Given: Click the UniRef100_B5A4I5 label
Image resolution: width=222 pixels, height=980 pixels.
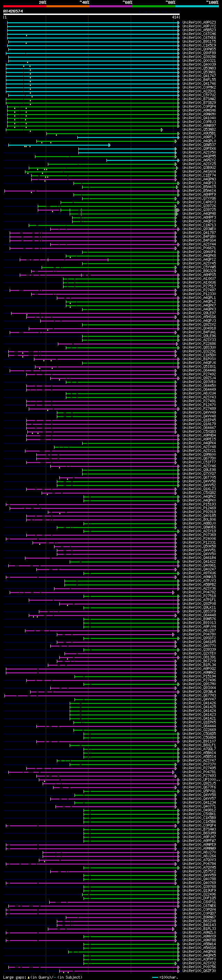Looking at the screenshot, I should [199, 187].
